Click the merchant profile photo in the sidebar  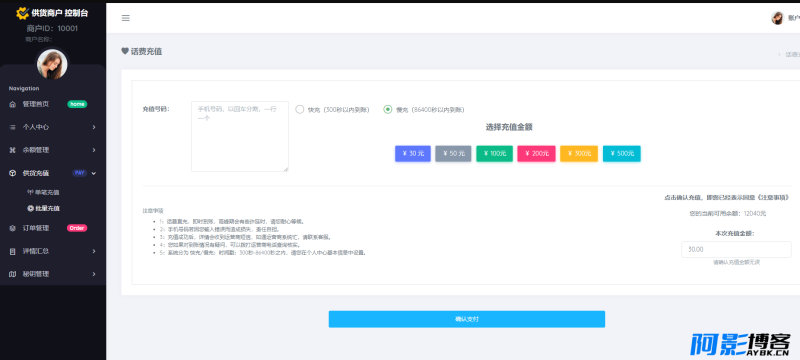tap(52, 64)
